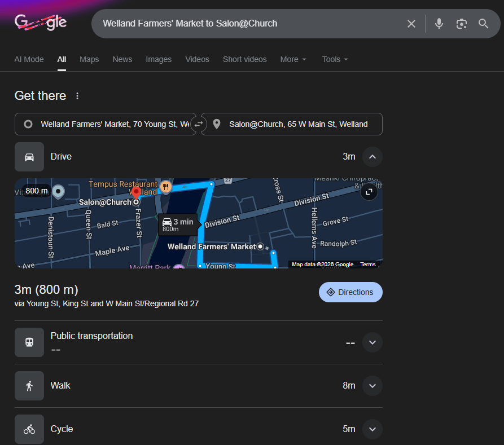The width and height of the screenshot is (504, 445).
Task: Start voice search with microphone icon
Action: click(439, 24)
